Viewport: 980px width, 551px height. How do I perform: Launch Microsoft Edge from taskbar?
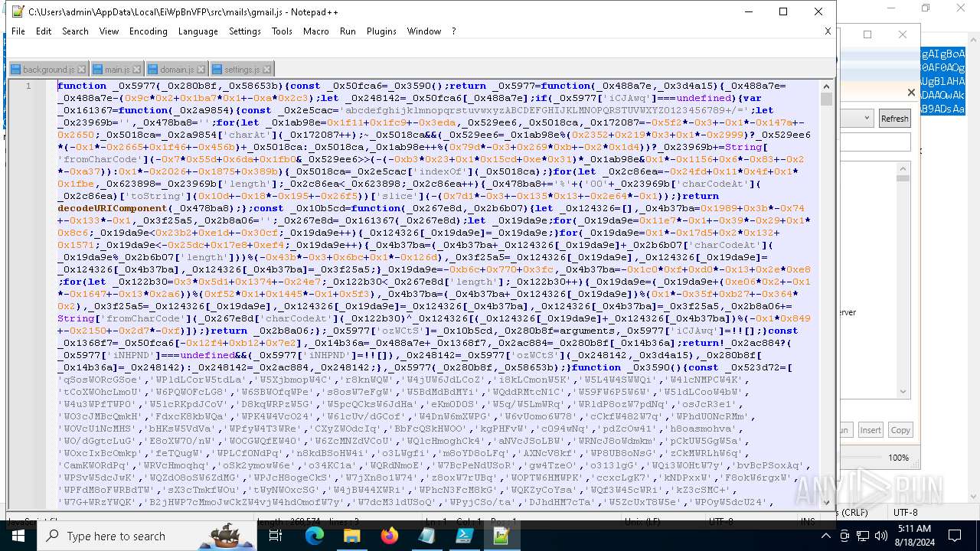pos(315,536)
